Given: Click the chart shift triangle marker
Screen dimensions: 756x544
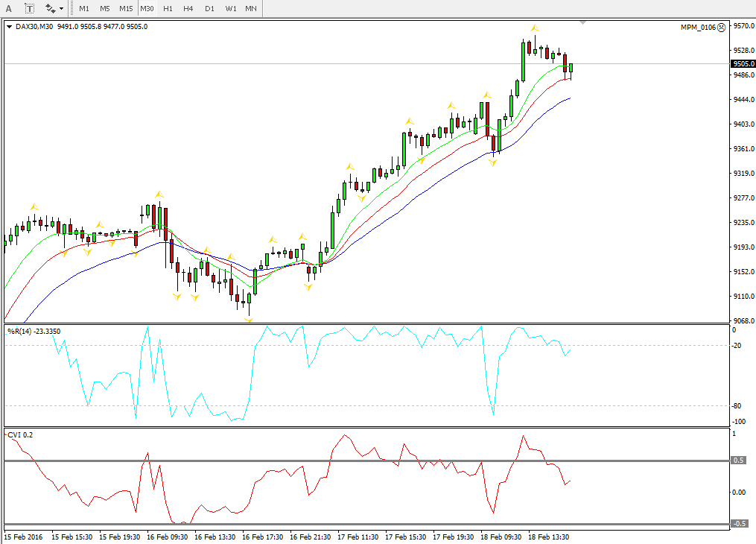Looking at the screenshot, I should 582,23.
